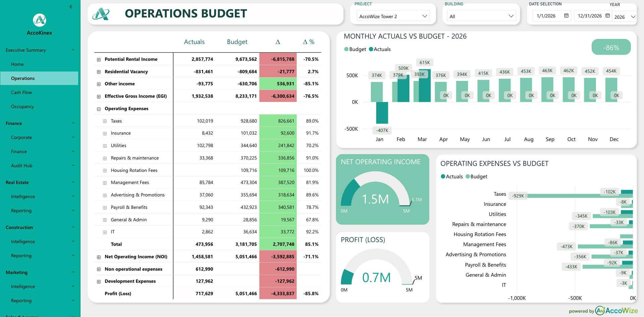This screenshot has height=317, width=644.
Task: Click the AccoKinex logo in the sidebar
Action: [x=40, y=20]
